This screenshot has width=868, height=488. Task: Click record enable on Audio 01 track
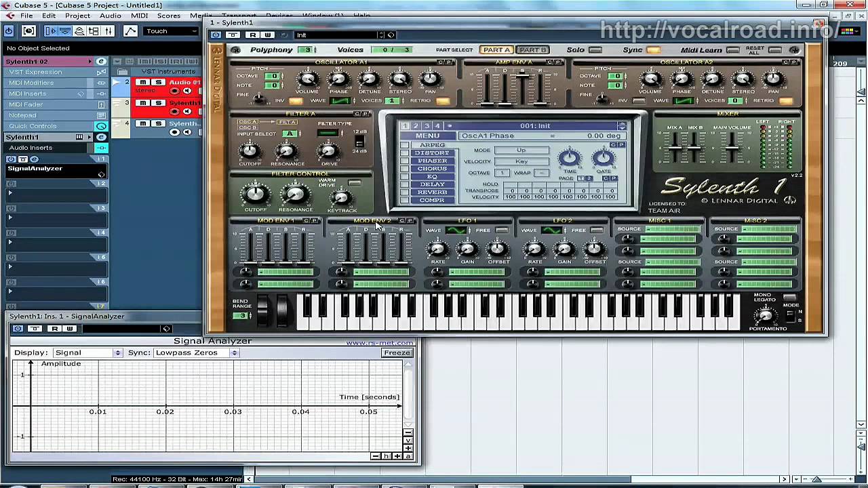174,91
